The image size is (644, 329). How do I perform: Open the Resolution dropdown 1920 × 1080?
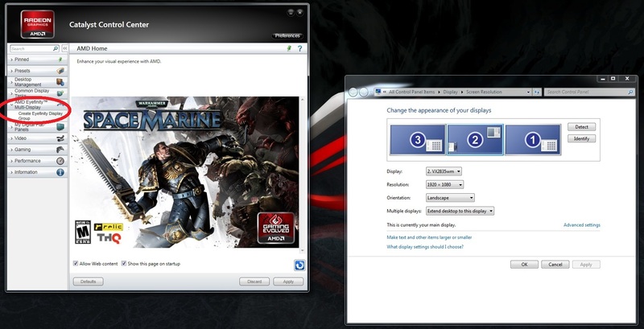445,184
